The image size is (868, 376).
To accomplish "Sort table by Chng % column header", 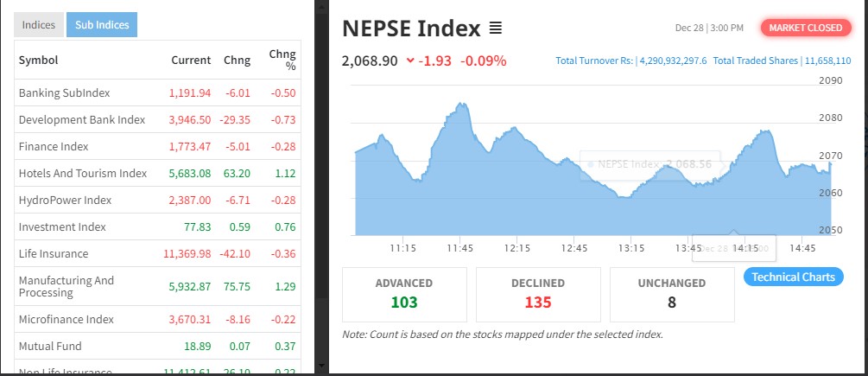I will pos(282,60).
